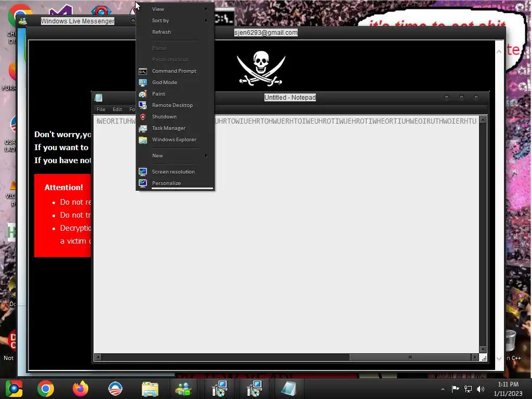Select Personalize in the context menu
The image size is (532, 399).
pyautogui.click(x=166, y=183)
